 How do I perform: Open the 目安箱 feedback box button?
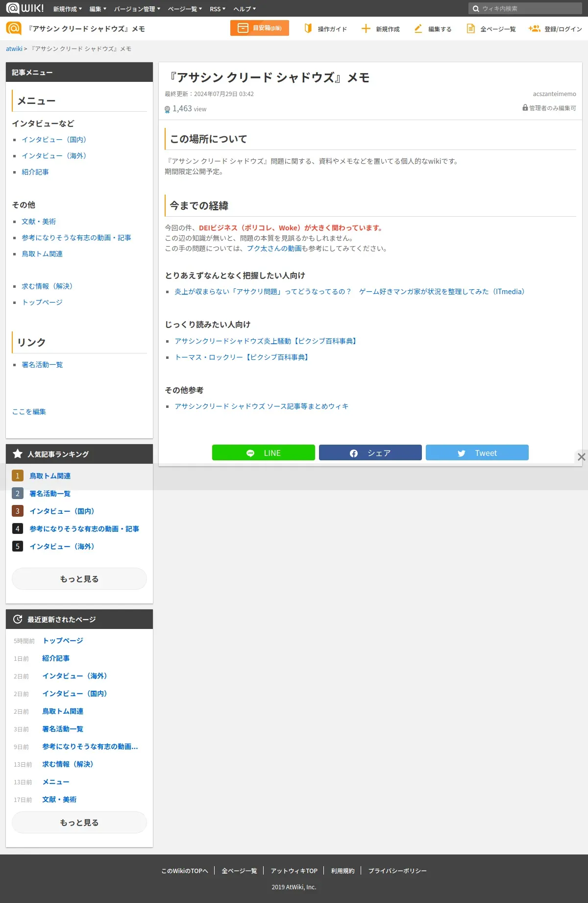pyautogui.click(x=260, y=28)
